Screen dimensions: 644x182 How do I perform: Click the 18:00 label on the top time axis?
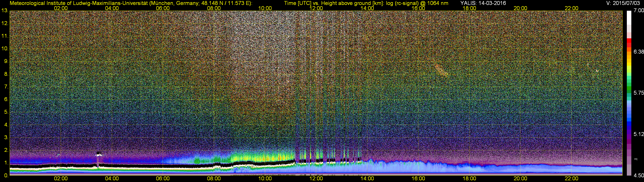click(469, 8)
